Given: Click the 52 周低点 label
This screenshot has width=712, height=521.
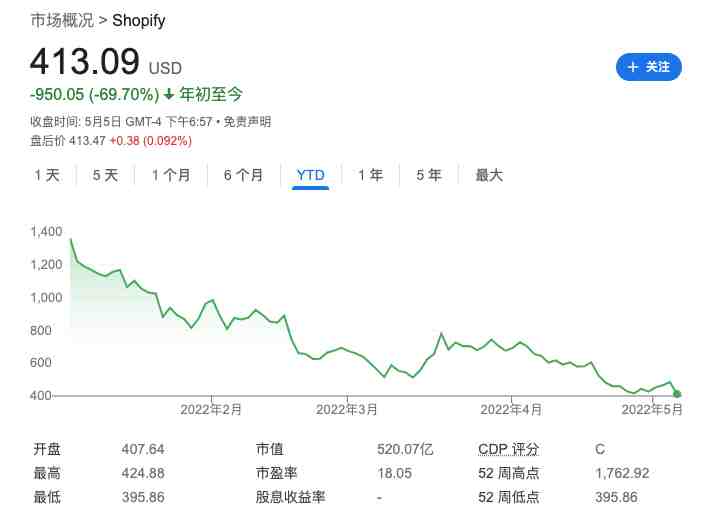Looking at the screenshot, I should 509,497.
